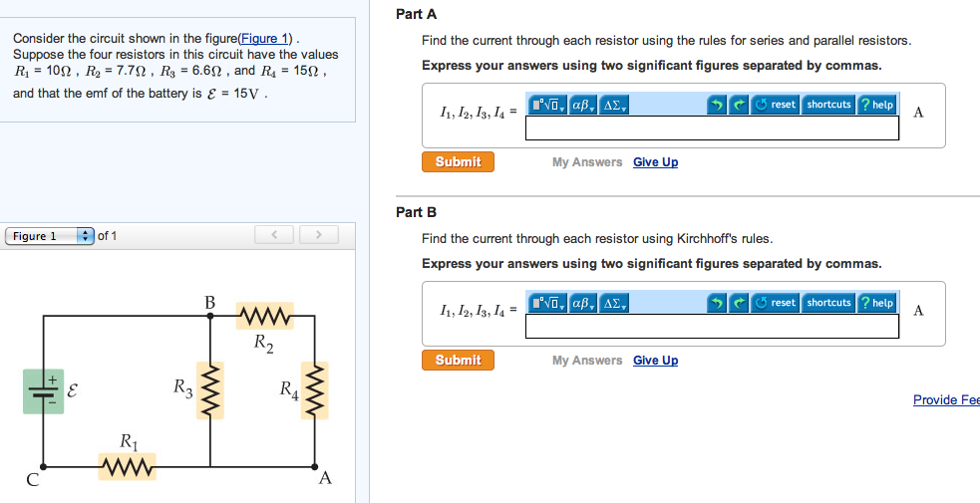Open help in Part A toolbar
The width and height of the screenshot is (980, 503).
coord(877,105)
